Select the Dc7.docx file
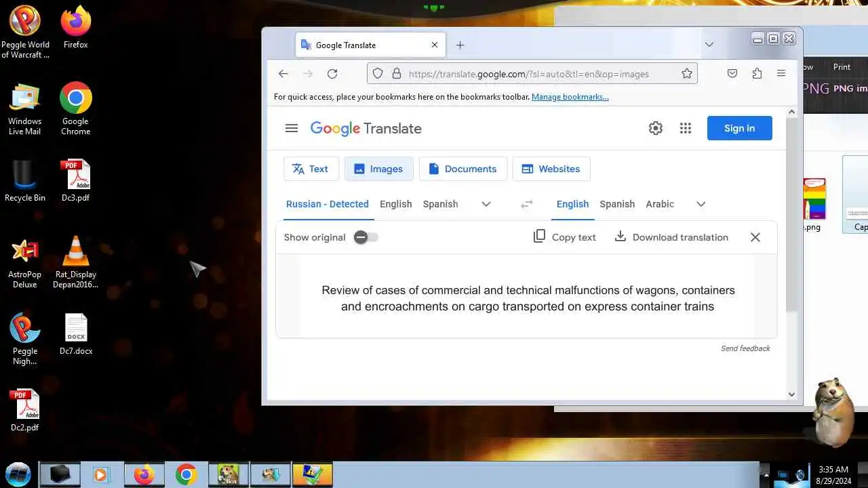The width and height of the screenshot is (868, 488). click(x=75, y=335)
